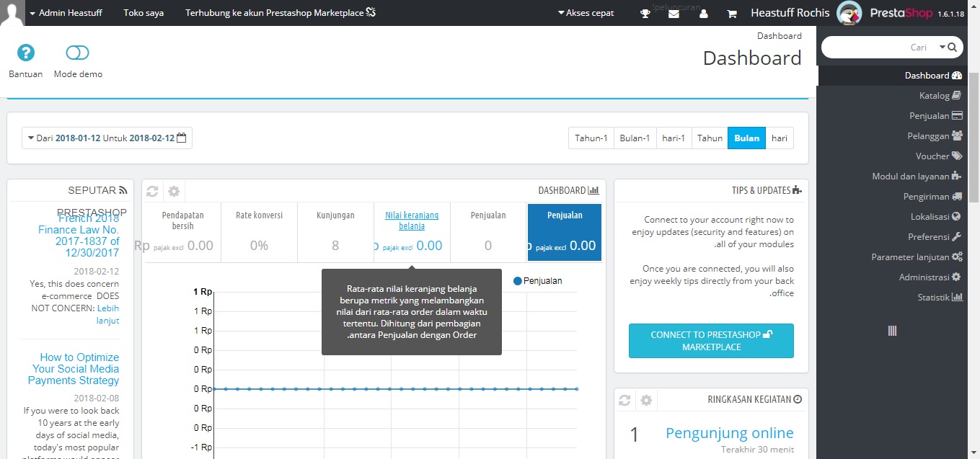980x459 pixels.
Task: Select the hari-1 period button
Action: click(x=674, y=138)
